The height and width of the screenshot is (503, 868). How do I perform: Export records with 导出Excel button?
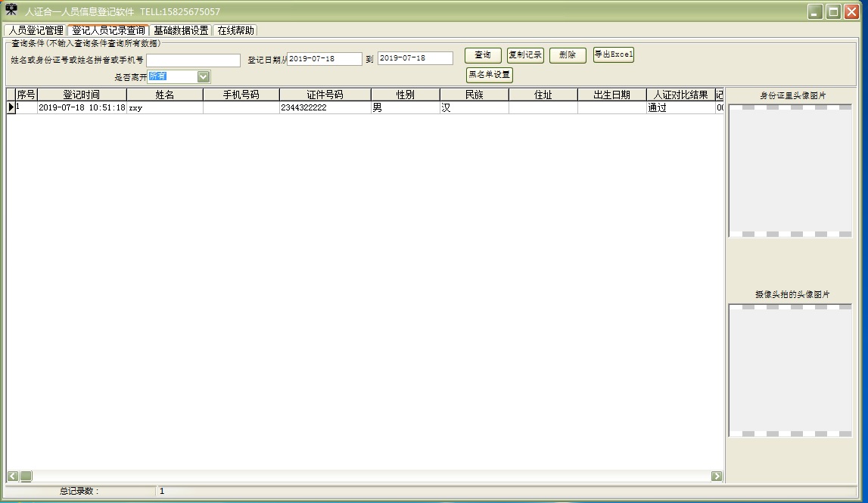pos(613,54)
